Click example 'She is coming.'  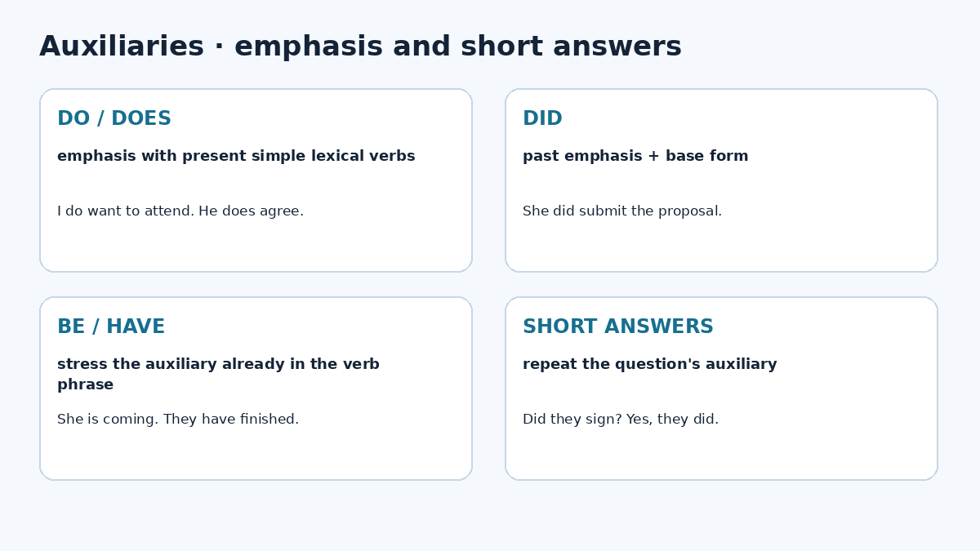[108, 420]
